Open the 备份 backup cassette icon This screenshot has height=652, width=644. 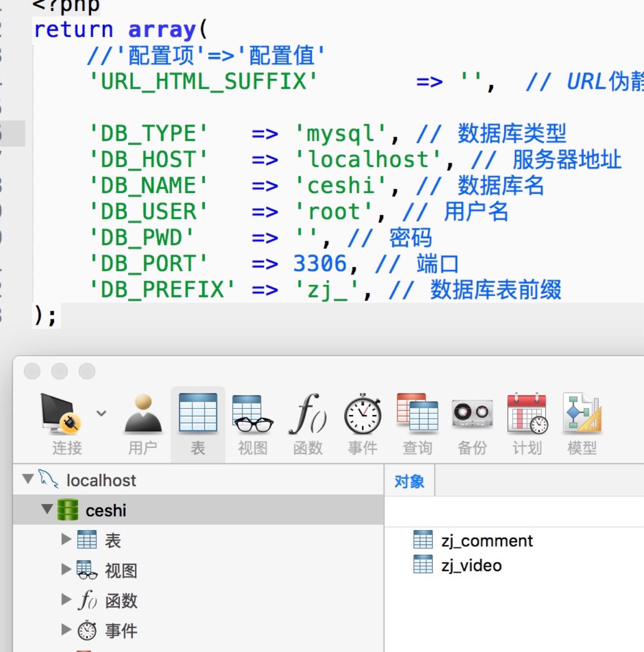click(472, 414)
